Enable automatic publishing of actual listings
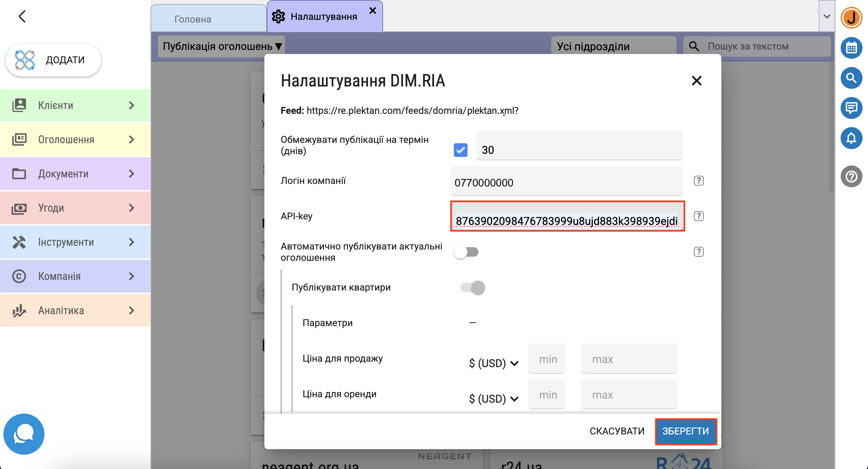The width and height of the screenshot is (868, 469). click(466, 252)
